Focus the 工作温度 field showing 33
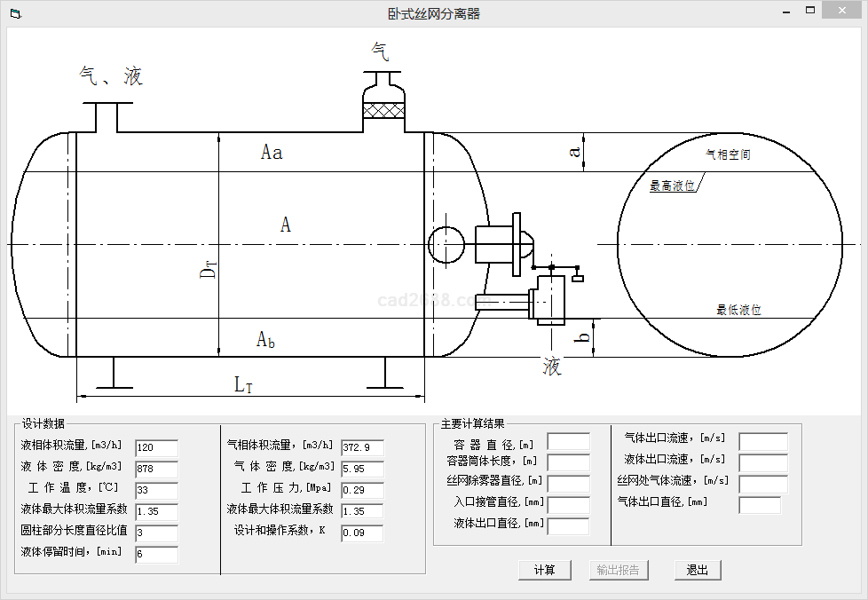This screenshot has height=600, width=868. pyautogui.click(x=156, y=491)
